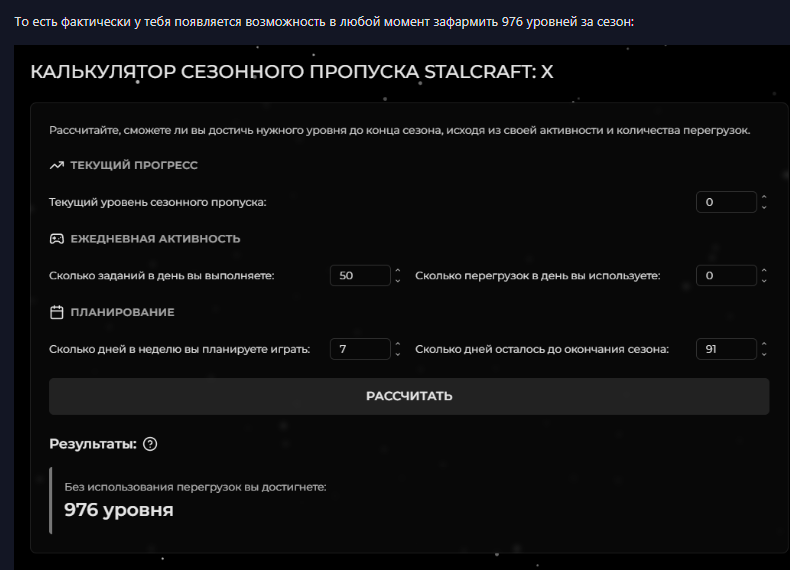
Task: Click the РАССЧИТАТЬ button
Action: coord(409,396)
